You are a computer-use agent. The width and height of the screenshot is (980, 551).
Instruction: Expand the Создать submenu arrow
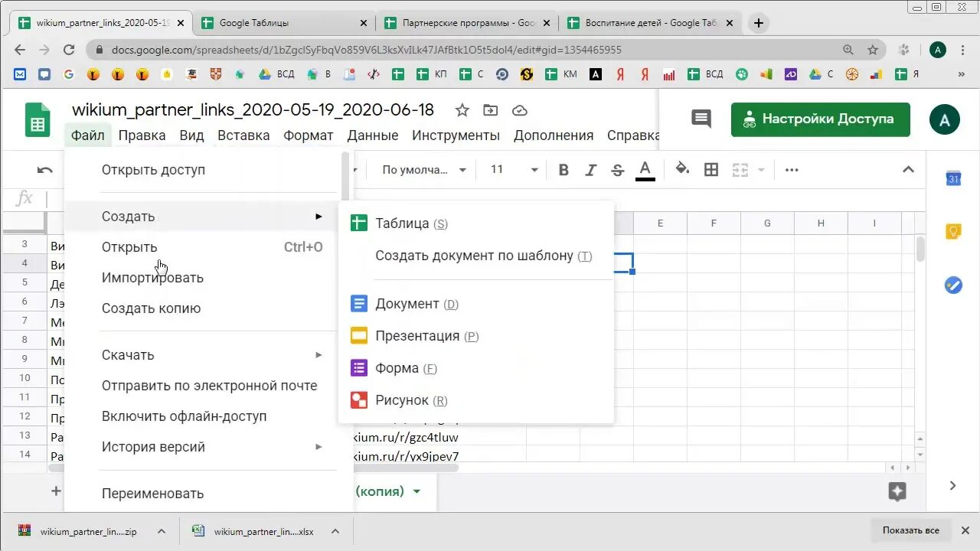(318, 217)
